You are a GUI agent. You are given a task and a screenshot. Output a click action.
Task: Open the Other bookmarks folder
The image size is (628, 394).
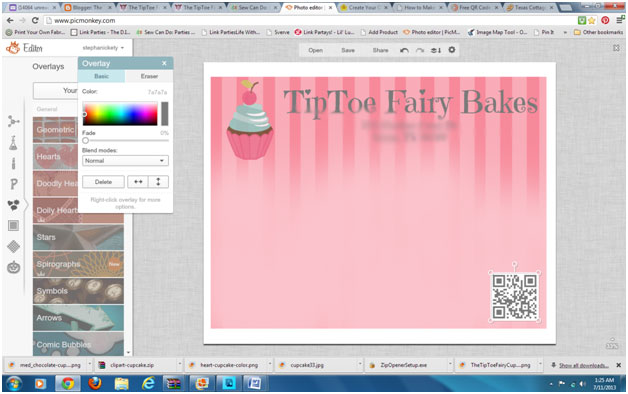click(598, 32)
